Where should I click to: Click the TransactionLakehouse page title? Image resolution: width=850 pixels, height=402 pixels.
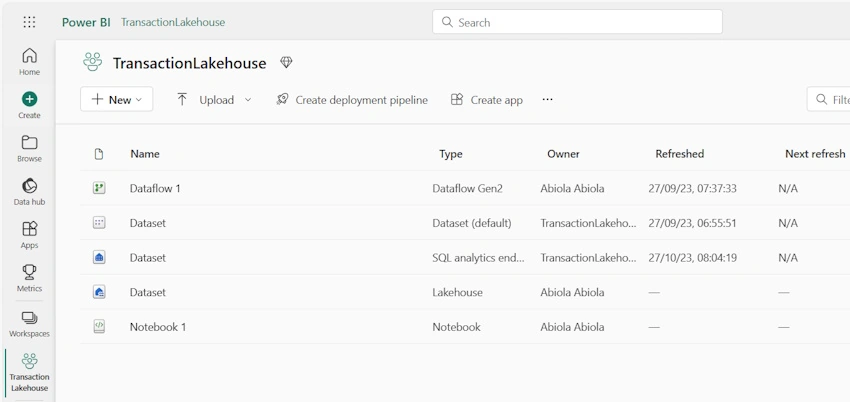coord(190,63)
